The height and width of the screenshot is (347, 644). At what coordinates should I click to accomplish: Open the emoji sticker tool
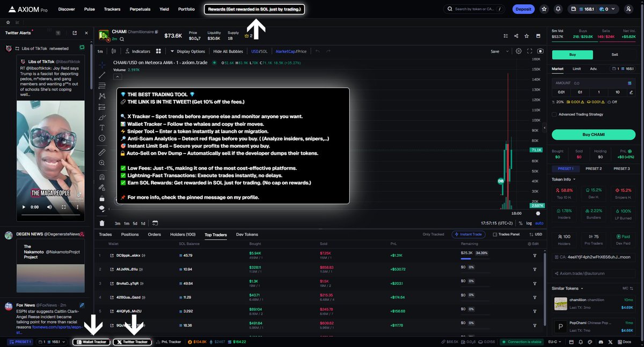pos(102,138)
